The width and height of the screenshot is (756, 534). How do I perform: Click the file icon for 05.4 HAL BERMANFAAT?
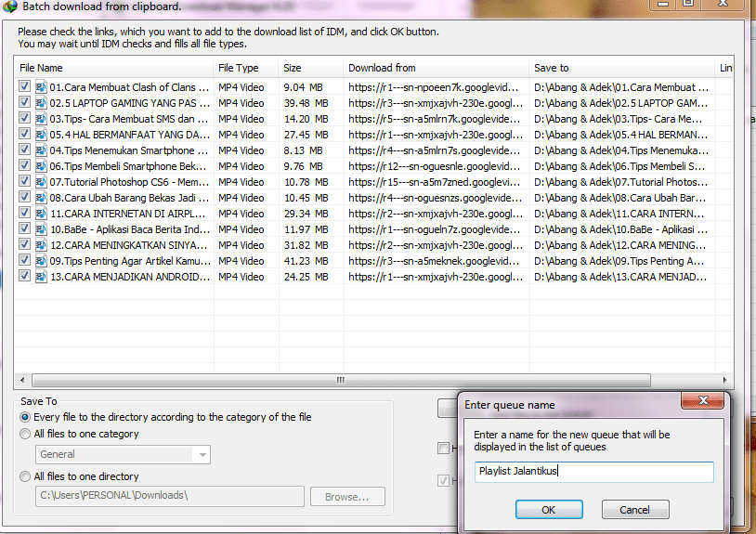(41, 135)
